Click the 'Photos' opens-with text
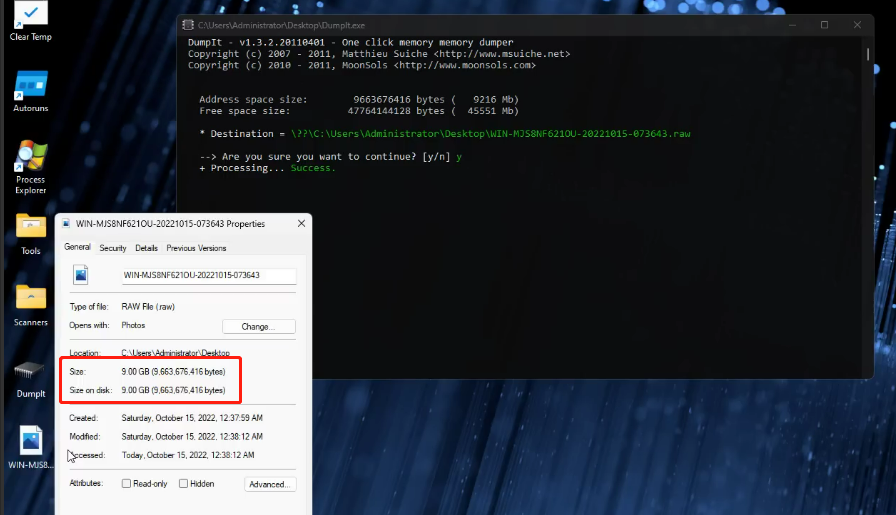Image resolution: width=896 pixels, height=515 pixels. (x=133, y=325)
